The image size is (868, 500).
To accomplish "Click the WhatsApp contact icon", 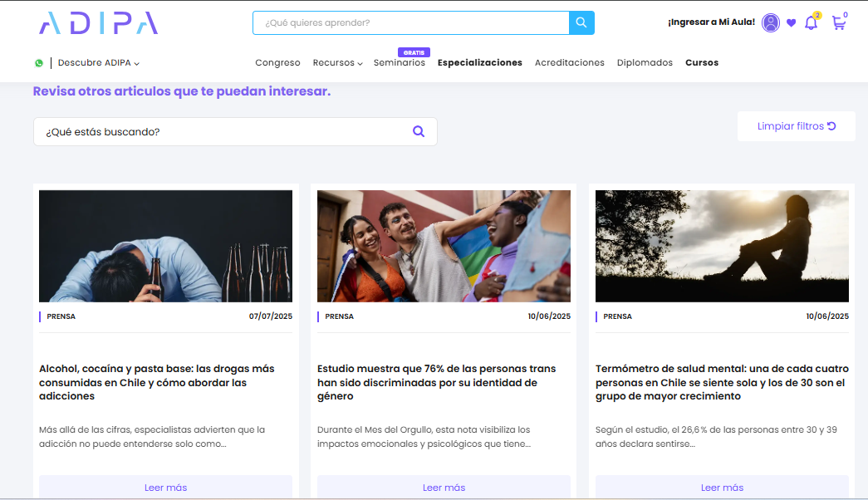I will [x=39, y=62].
